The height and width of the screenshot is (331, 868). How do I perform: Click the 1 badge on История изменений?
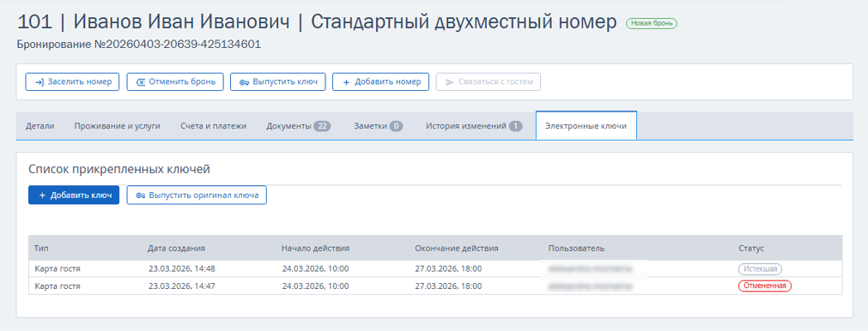click(515, 126)
